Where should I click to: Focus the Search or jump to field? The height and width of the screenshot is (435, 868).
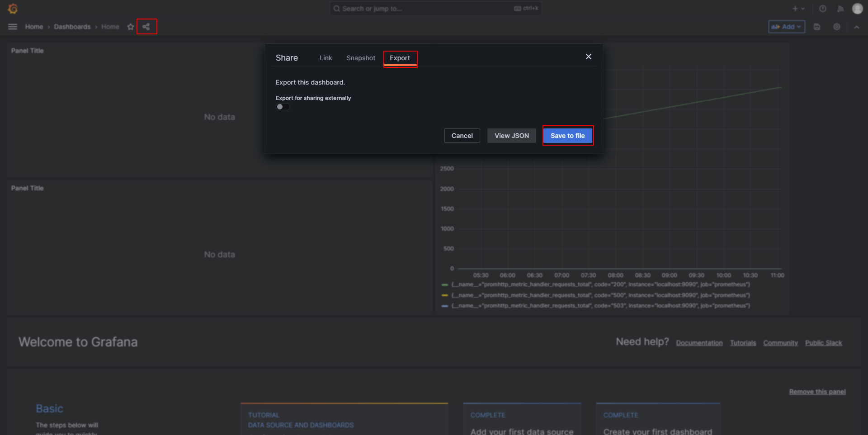pos(435,9)
